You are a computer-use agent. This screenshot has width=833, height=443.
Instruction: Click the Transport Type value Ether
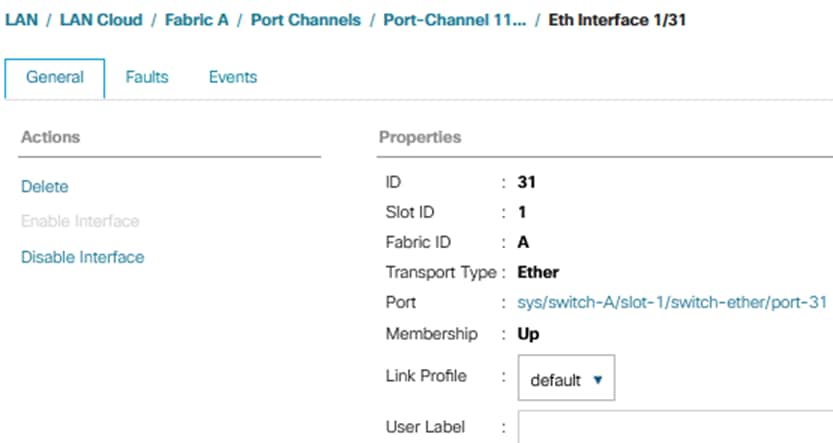click(538, 272)
